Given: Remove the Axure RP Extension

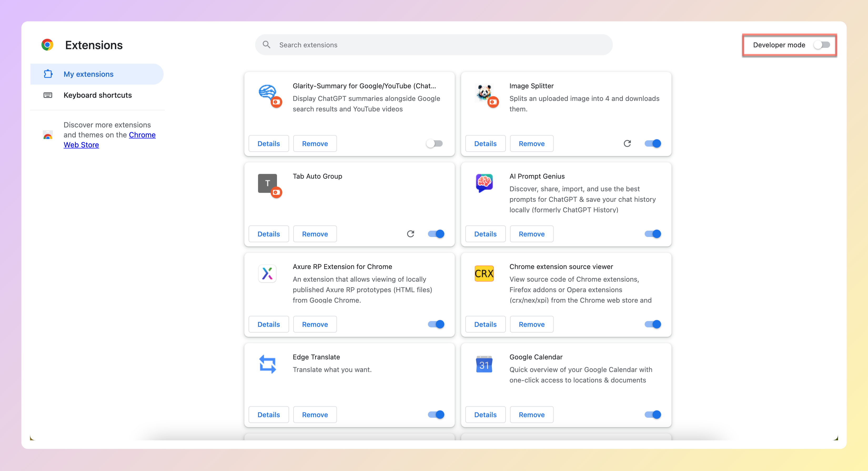Looking at the screenshot, I should (x=315, y=324).
